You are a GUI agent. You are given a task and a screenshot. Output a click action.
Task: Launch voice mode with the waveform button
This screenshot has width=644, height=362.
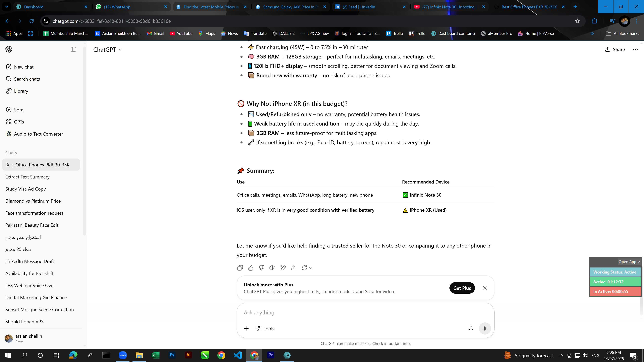coord(485,328)
